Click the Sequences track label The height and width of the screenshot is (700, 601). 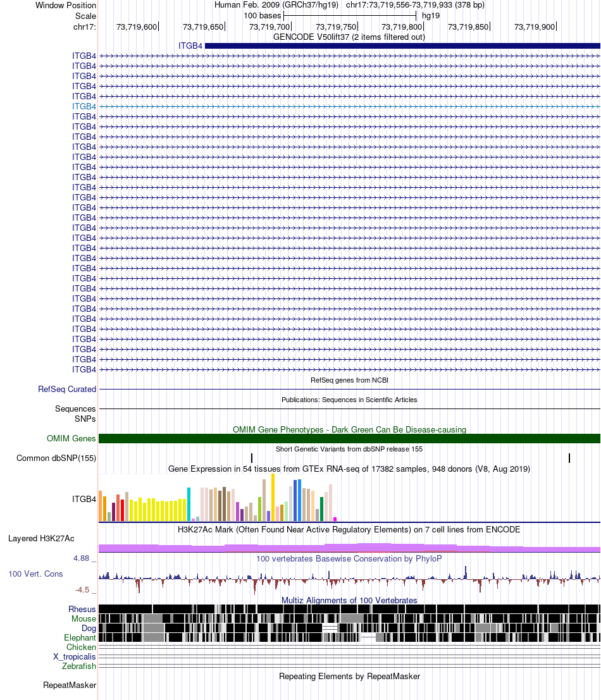click(75, 408)
